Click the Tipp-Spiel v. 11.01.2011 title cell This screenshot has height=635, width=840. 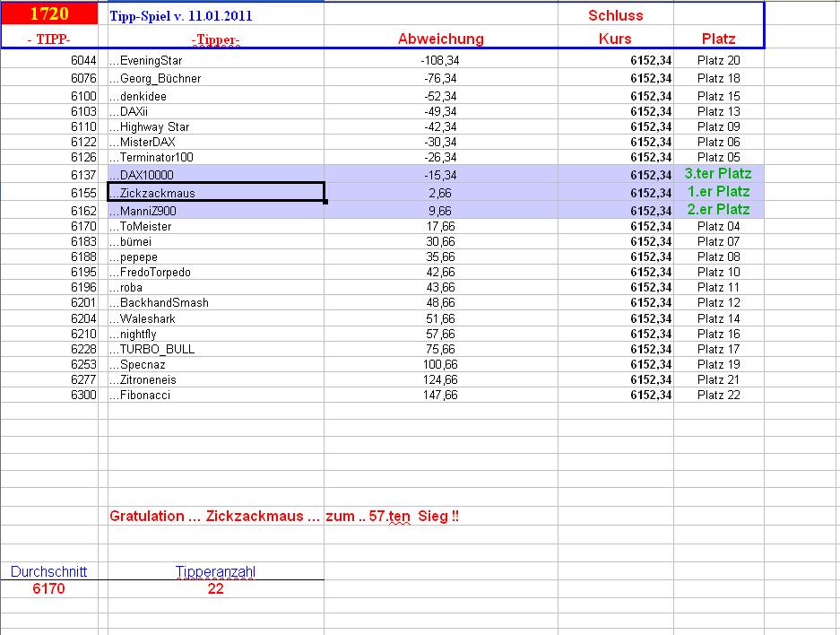pos(216,15)
